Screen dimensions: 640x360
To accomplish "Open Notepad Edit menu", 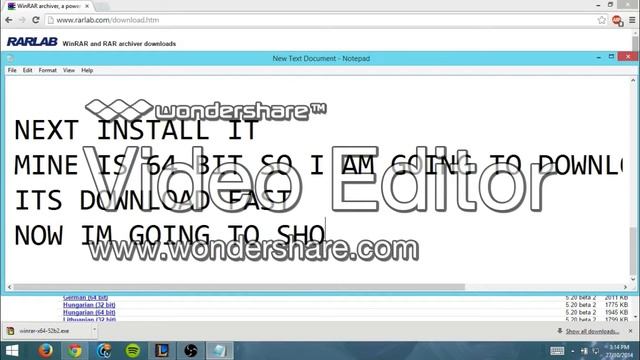I will 27,70.
